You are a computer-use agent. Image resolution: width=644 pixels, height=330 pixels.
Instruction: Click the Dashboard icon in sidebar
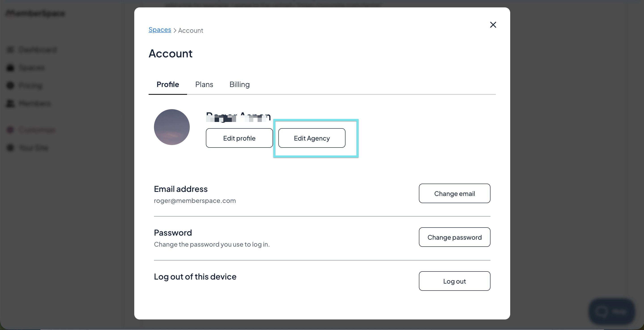[x=10, y=50]
